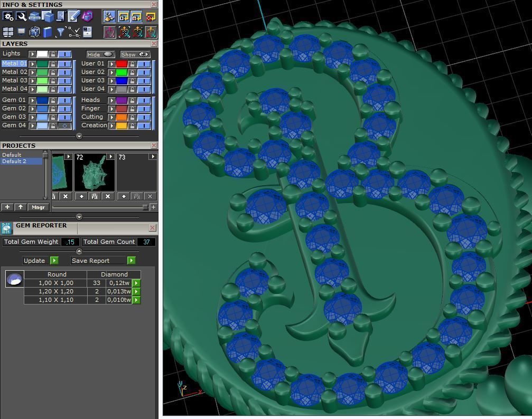Click the User 03 blue color swatch

(x=122, y=81)
